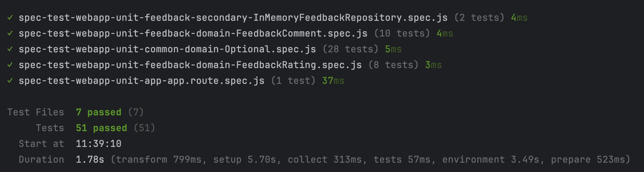Click the checkmark beside FeedbackRating spec

(10, 64)
